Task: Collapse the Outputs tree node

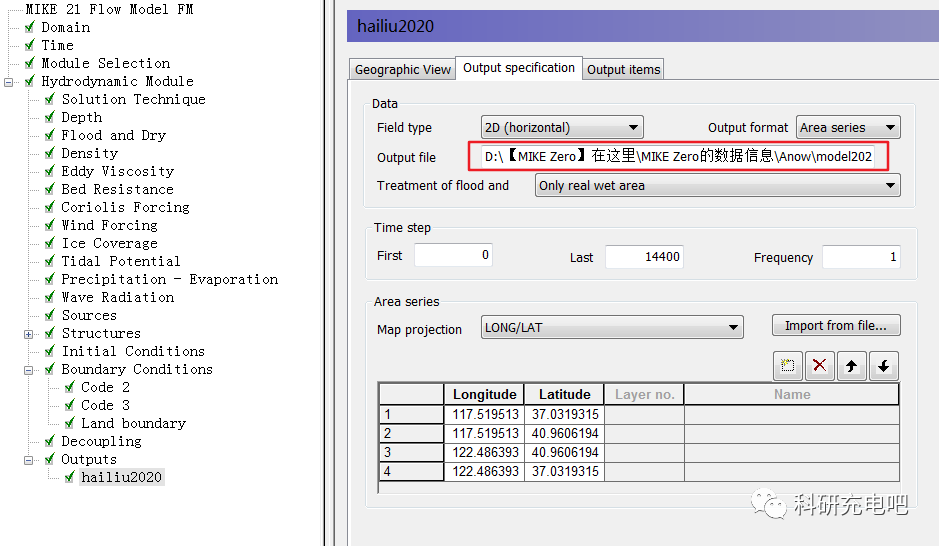Action: pyautogui.click(x=28, y=460)
